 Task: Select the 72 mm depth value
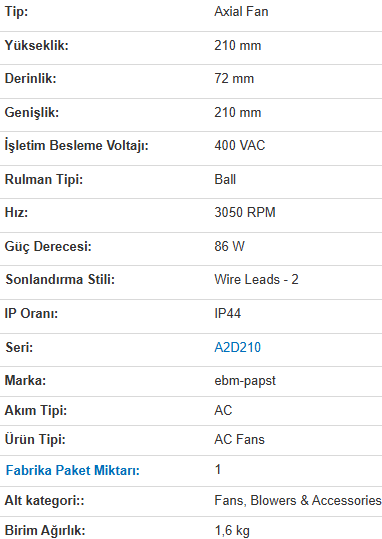click(234, 79)
